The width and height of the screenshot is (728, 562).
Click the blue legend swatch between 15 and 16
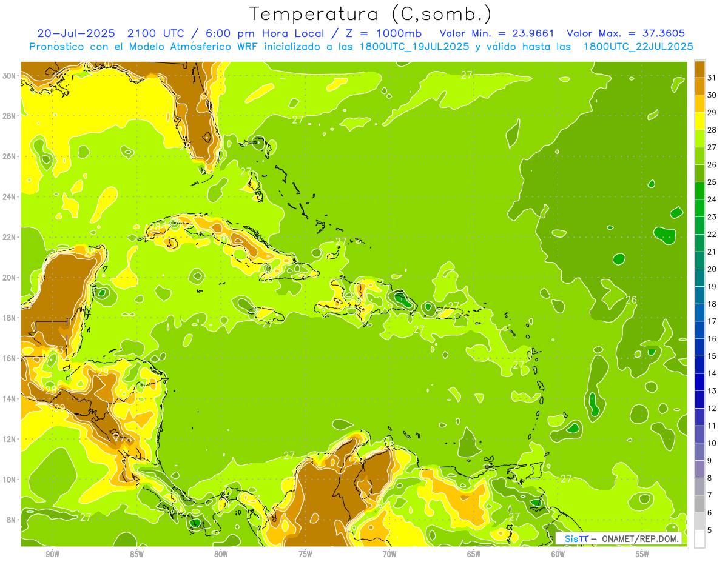pyautogui.click(x=699, y=347)
